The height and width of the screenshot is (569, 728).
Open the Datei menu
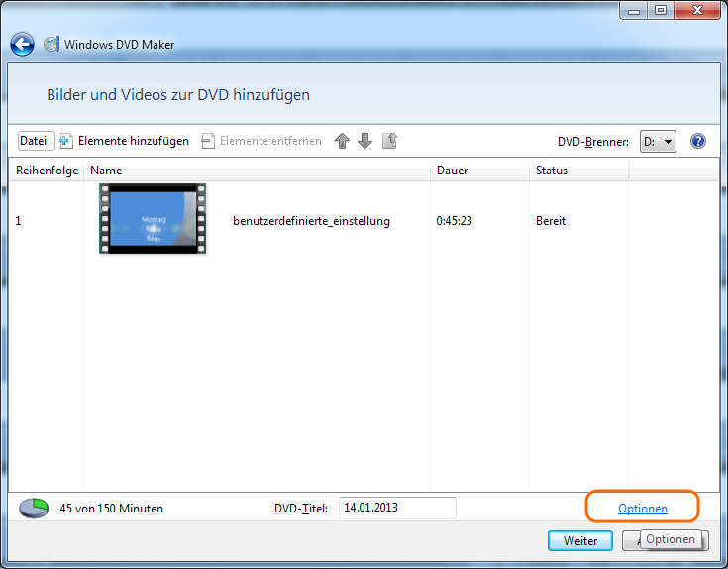35,141
